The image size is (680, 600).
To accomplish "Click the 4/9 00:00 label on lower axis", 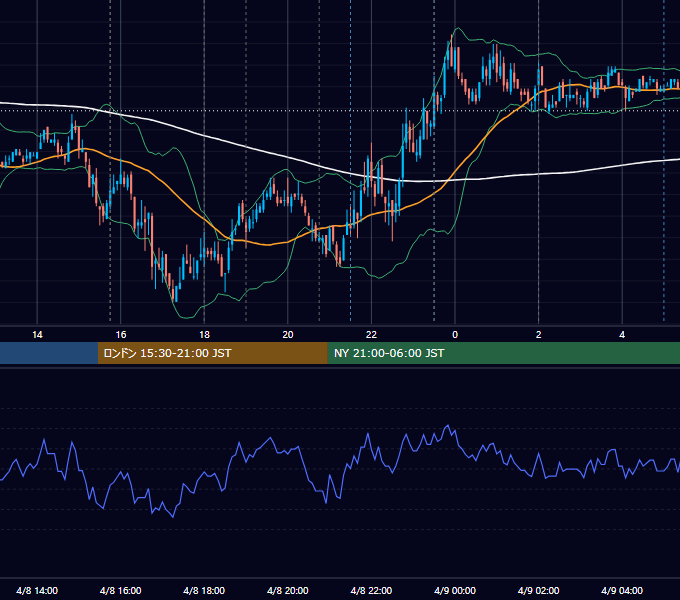I will tap(455, 590).
